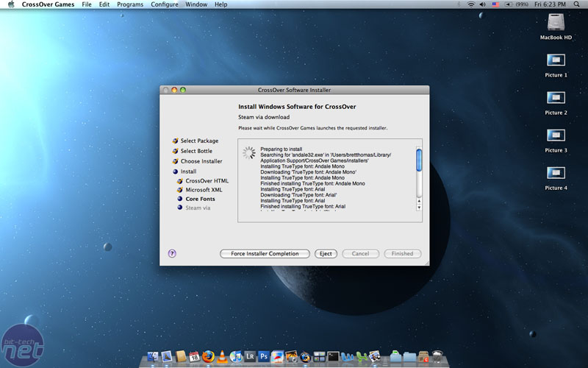588x368 pixels.
Task: Click the Core Fonts sub-step
Action: [196, 199]
